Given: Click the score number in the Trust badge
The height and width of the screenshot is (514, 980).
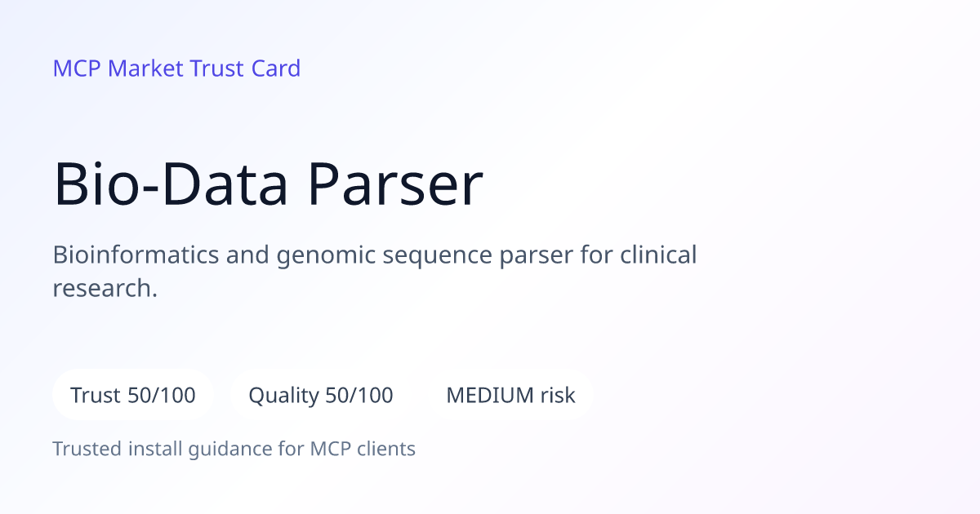Looking at the screenshot, I should (x=162, y=396).
